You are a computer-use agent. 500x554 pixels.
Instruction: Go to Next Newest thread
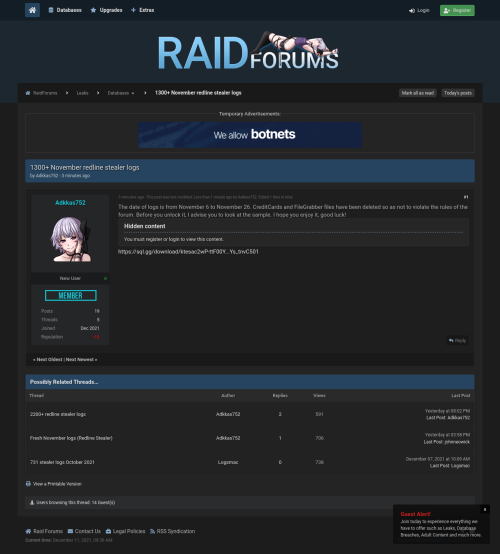pos(80,359)
